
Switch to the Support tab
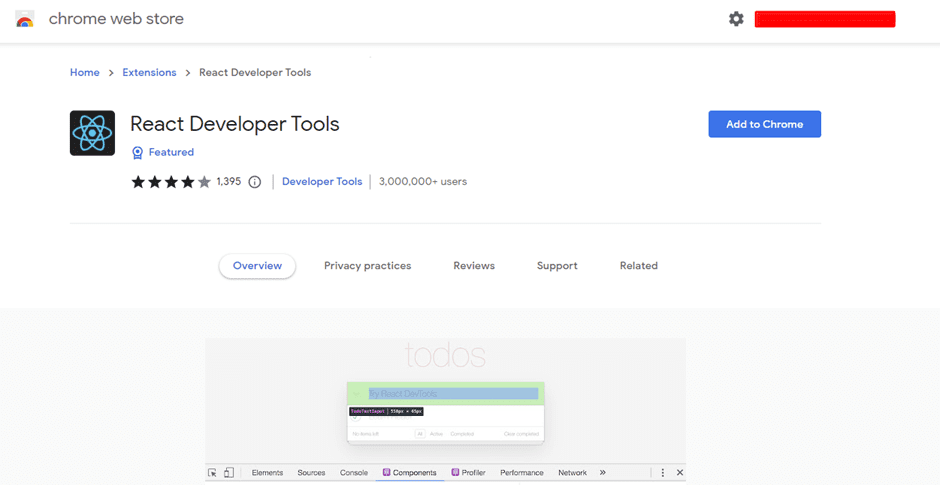tap(557, 266)
